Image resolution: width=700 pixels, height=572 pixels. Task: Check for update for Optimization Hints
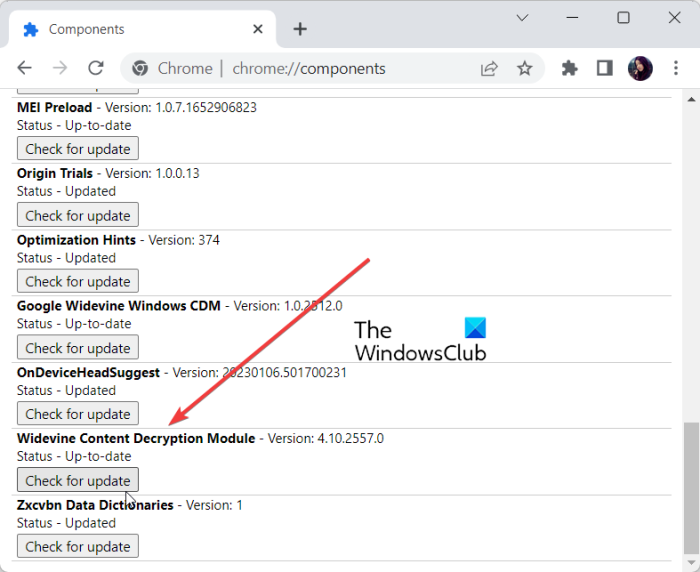coord(78,281)
